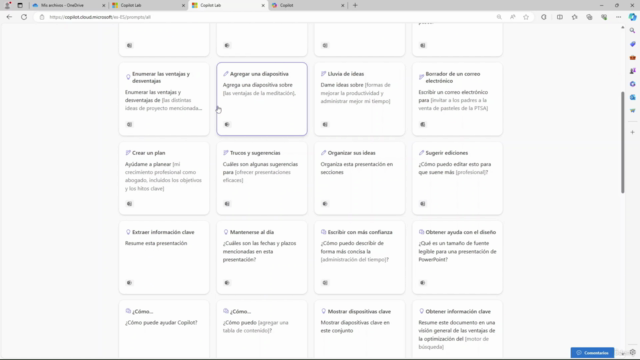Screen dimensions: 640x360
Task: Click the Comentarios feedback button
Action: click(592, 353)
